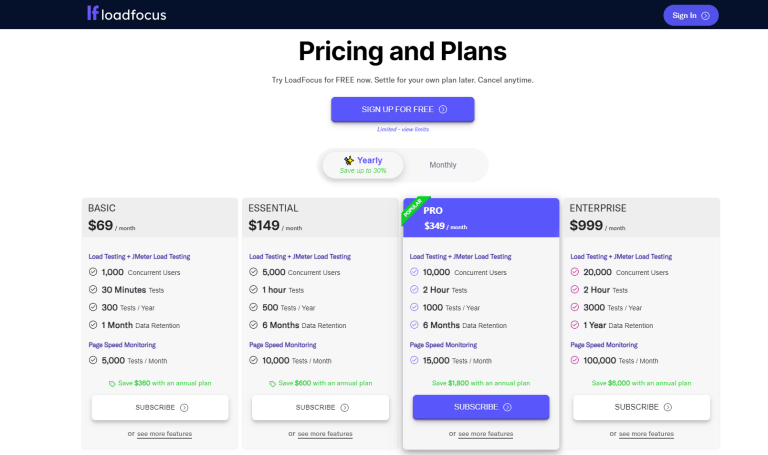Screen dimensions: 768x455
Task: Click the savings tag icon in Basic plan
Action: [x=112, y=383]
